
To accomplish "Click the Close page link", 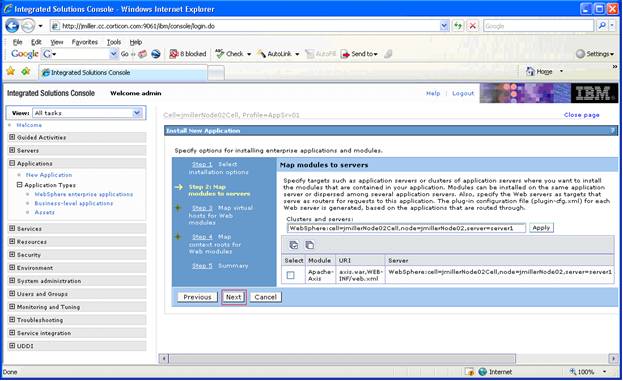I will pos(581,115).
